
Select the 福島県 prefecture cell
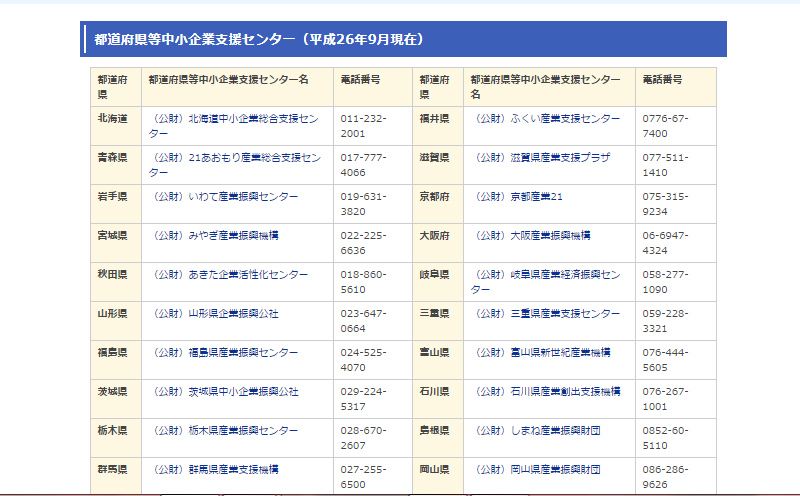tap(116, 360)
